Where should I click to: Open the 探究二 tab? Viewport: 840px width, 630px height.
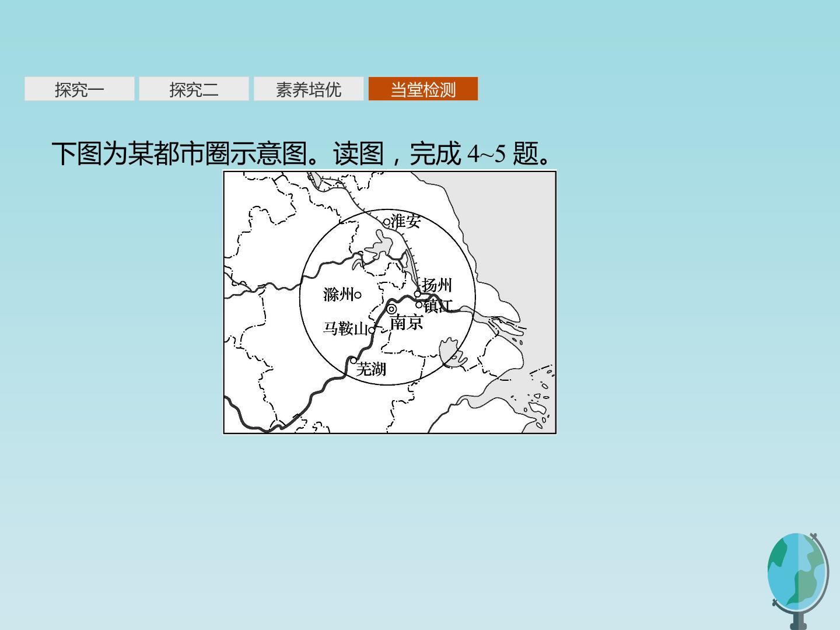(194, 89)
